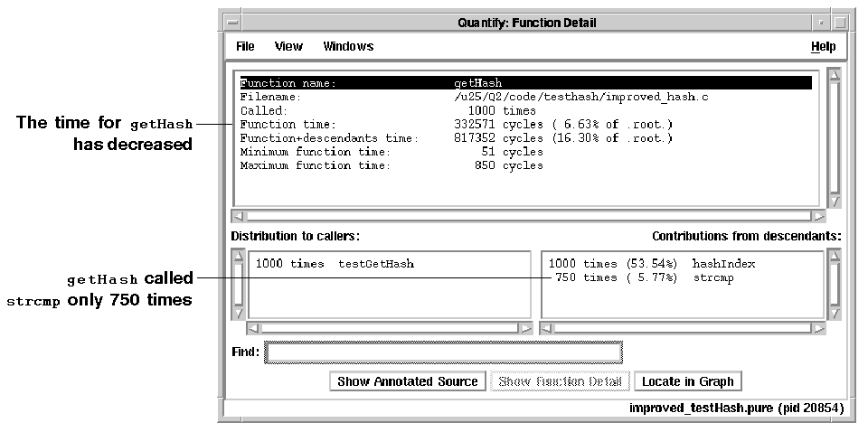Click Show Annotated Source button
868x432 pixels.
tap(408, 381)
